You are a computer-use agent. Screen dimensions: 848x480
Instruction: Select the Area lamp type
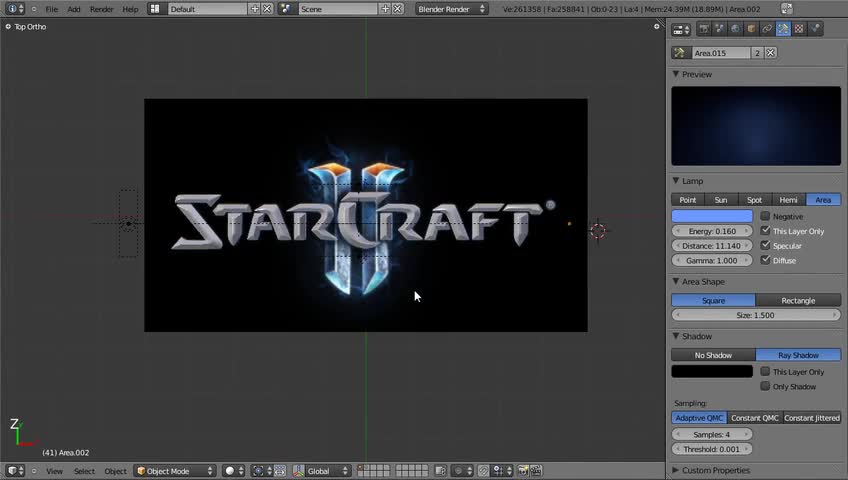click(823, 200)
